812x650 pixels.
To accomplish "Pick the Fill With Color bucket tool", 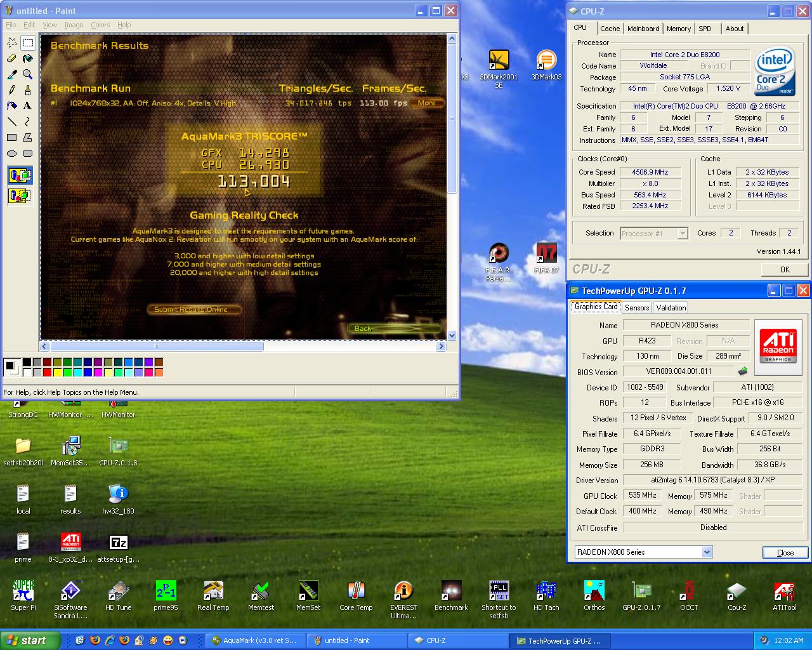I will (x=28, y=58).
